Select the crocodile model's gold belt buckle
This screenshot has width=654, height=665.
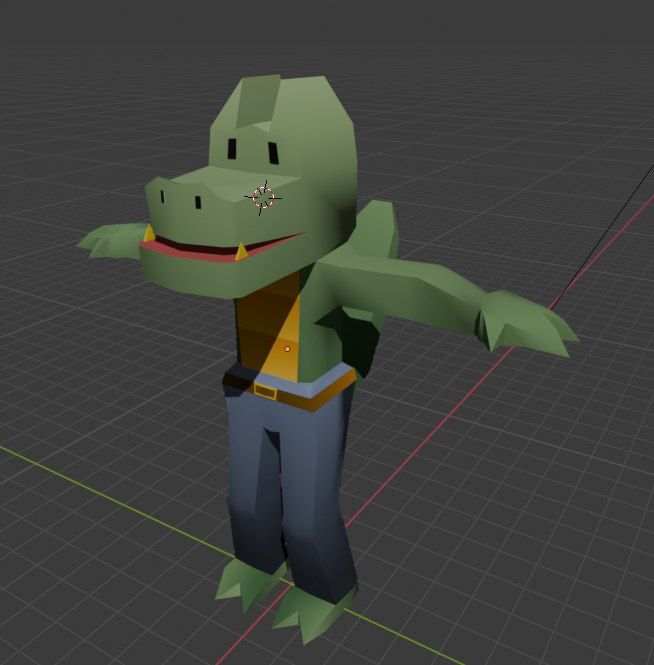pos(266,391)
